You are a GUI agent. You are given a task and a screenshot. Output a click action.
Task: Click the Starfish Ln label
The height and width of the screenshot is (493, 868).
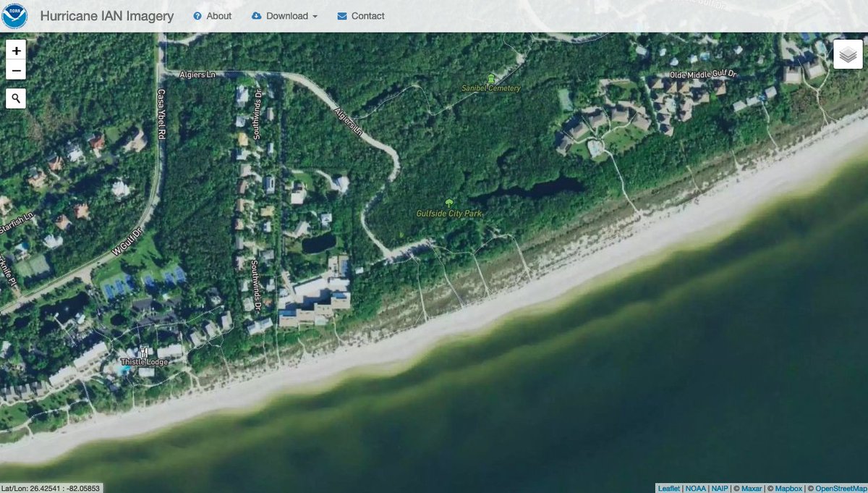[16, 223]
